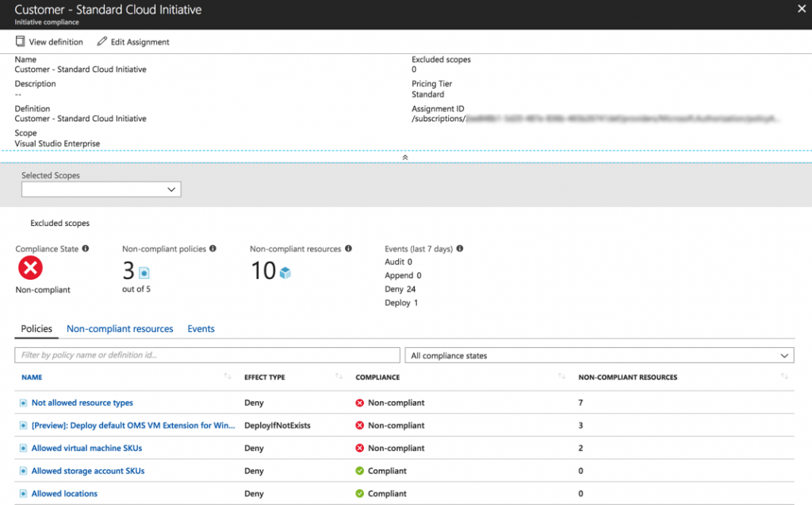The width and height of the screenshot is (812, 505).
Task: Click the non-compliant count 7 cell
Action: click(580, 403)
